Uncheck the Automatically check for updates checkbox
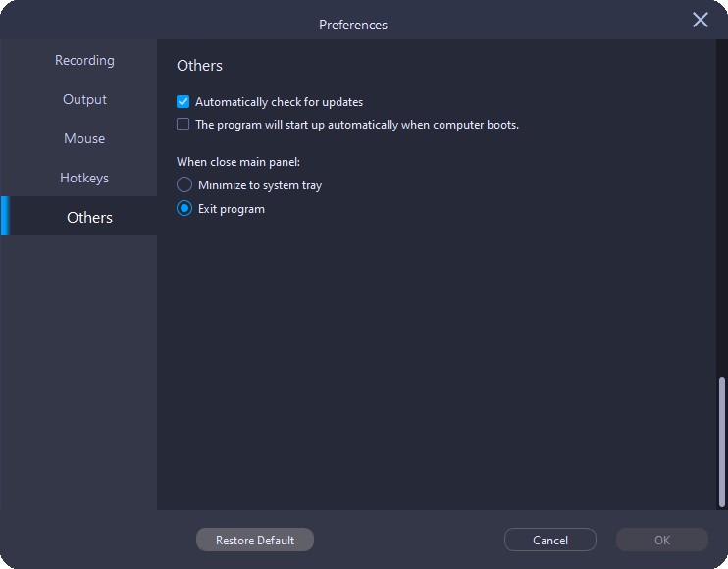The height and width of the screenshot is (569, 728). tap(183, 101)
